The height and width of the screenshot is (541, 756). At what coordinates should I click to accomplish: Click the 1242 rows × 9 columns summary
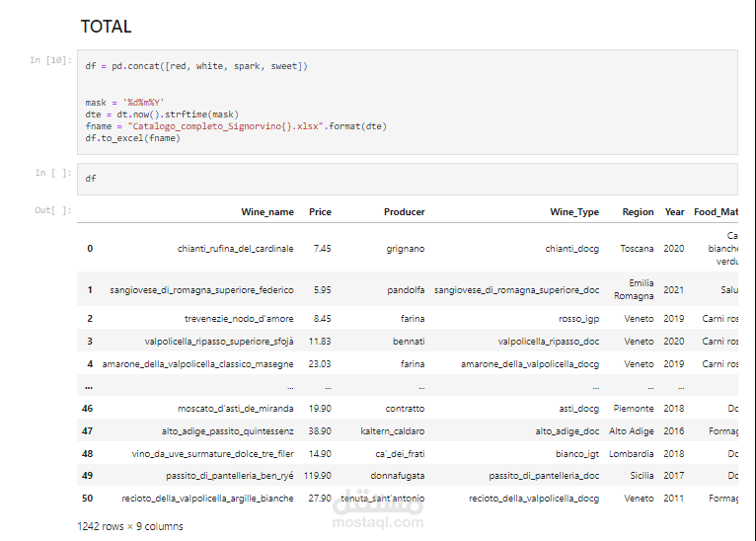click(129, 526)
